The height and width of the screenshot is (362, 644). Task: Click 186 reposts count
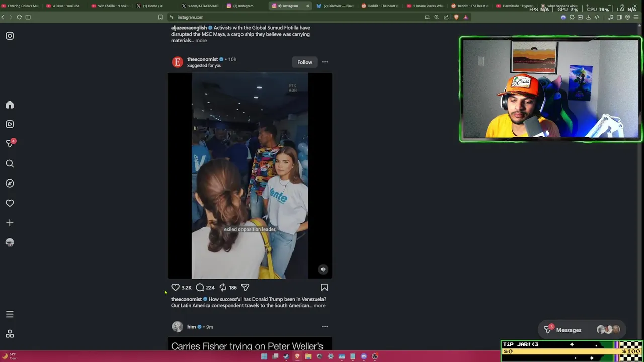click(232, 288)
